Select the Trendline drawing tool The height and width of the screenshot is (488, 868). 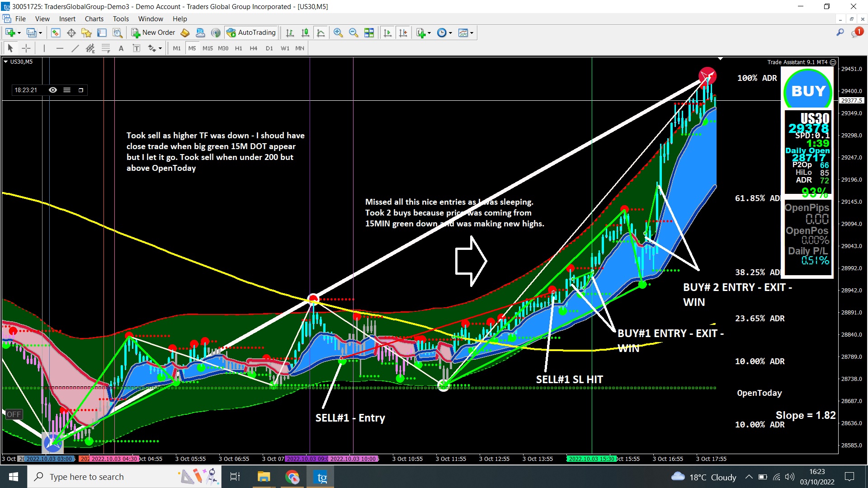coord(75,48)
